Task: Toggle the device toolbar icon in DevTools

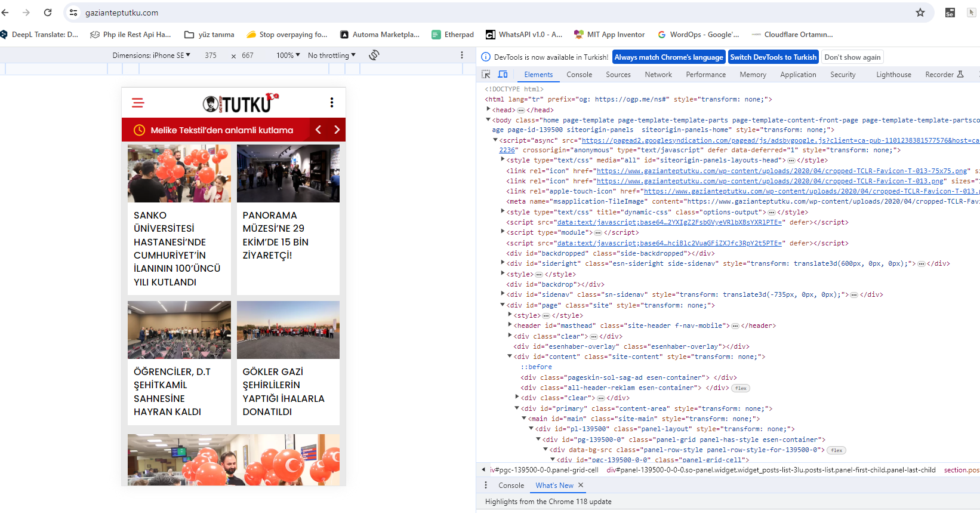Action: (x=503, y=75)
